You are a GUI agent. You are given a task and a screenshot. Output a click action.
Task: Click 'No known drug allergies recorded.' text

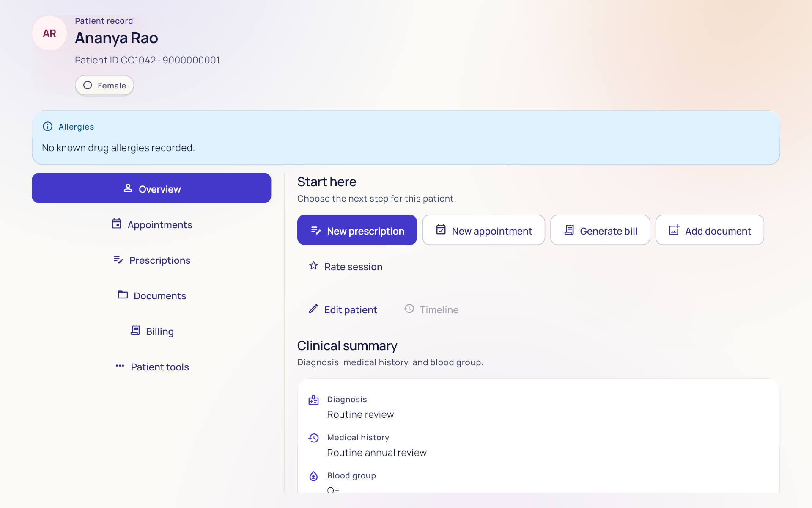[118, 148]
